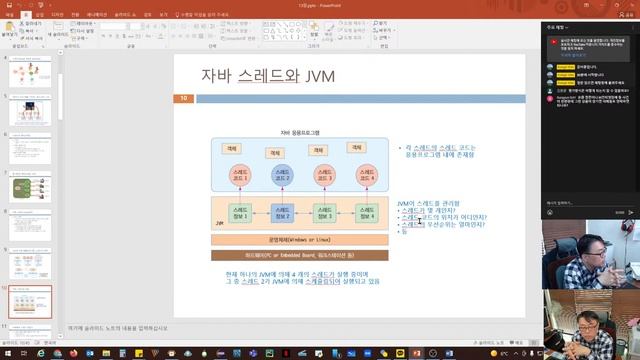Viewport: 640px width, 360px height.
Task: Click the Task View taskbar icon
Action: (x=24, y=353)
